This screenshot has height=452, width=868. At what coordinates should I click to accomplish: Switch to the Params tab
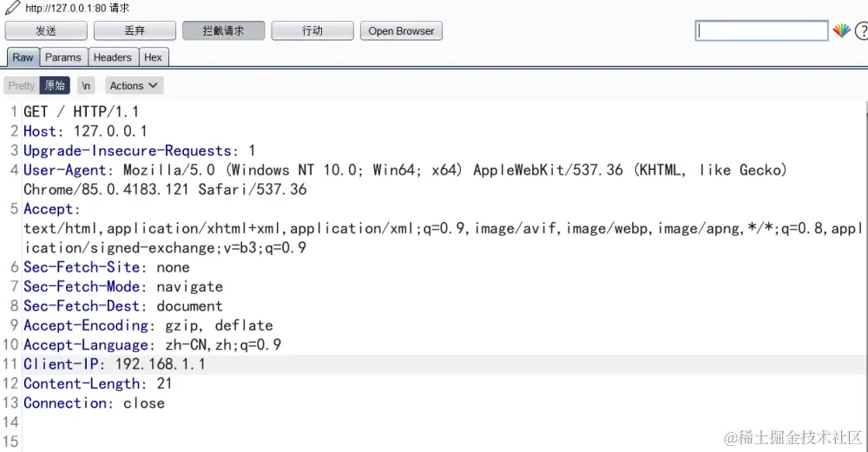point(63,57)
